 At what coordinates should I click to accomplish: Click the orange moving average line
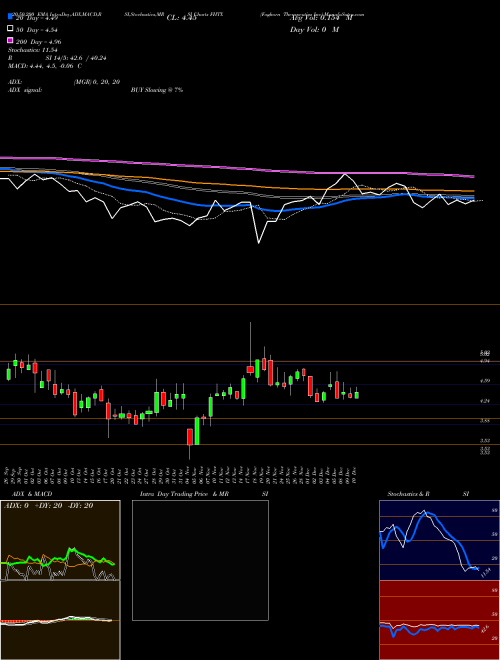coord(236,185)
